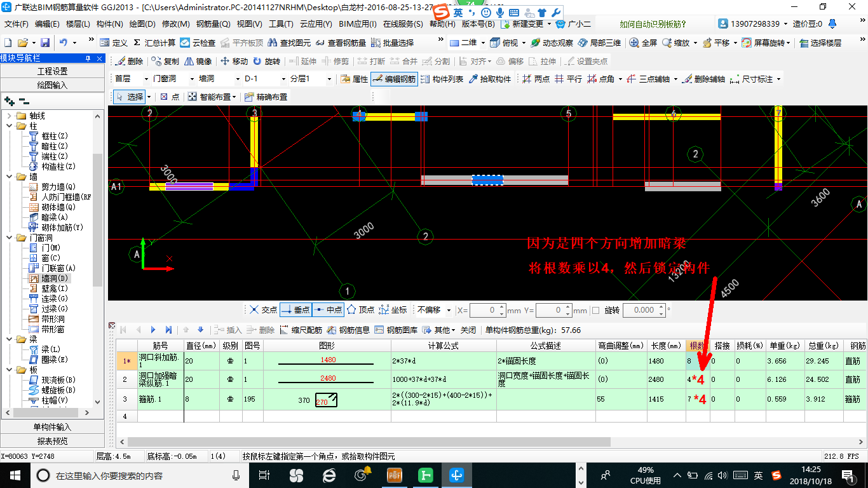
Task: Select the 镜像 mirror tool
Action: (x=198, y=61)
